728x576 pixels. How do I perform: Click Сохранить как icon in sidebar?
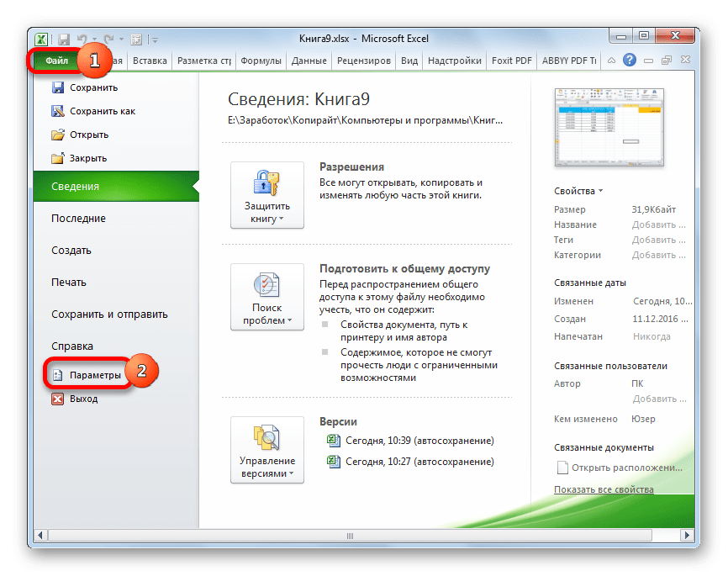tap(57, 111)
